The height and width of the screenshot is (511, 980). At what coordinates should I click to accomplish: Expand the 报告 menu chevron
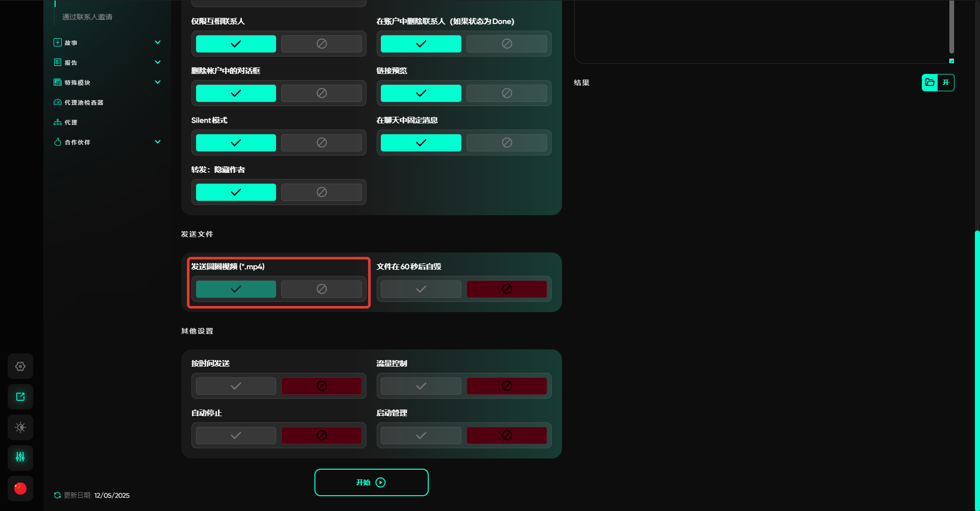[x=158, y=62]
